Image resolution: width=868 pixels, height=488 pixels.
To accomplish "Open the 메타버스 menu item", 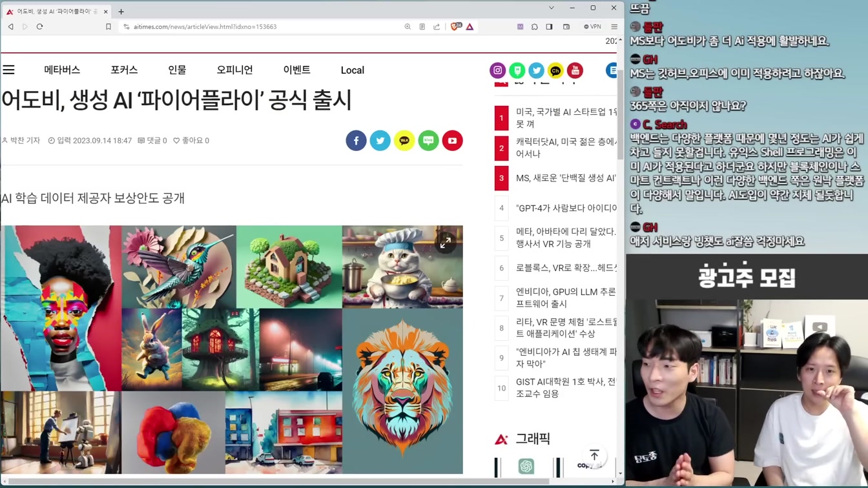I will [62, 70].
